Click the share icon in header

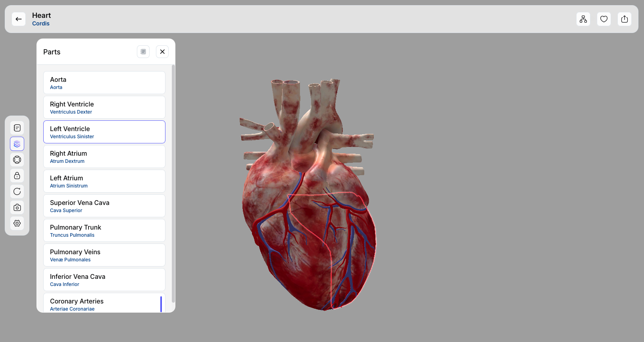click(x=625, y=19)
